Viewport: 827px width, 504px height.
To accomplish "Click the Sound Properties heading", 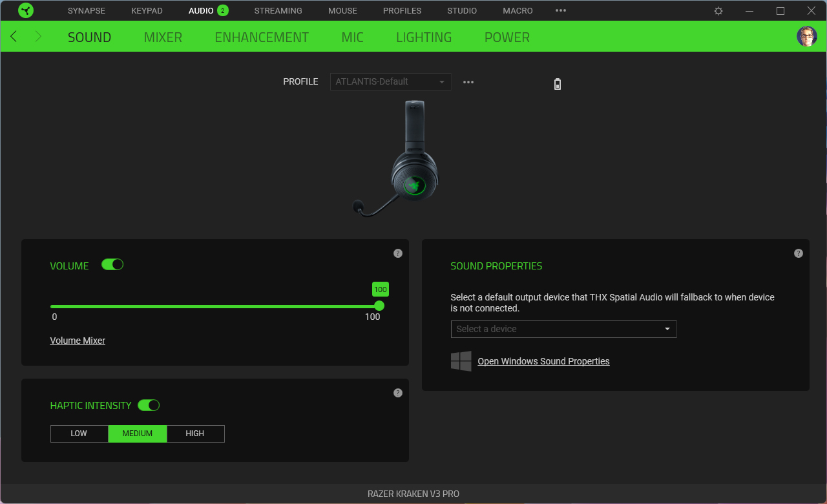I will [x=496, y=266].
